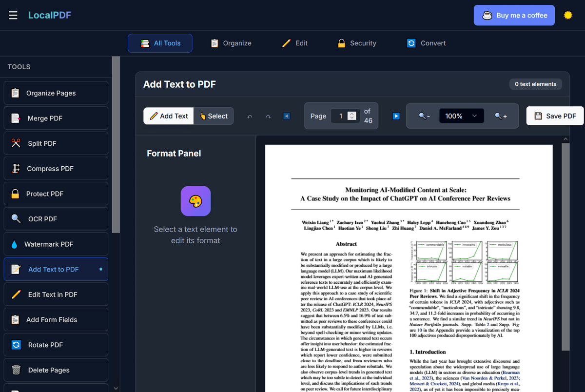The height and width of the screenshot is (392, 585).
Task: Zoom in with magnifier plus
Action: point(501,116)
